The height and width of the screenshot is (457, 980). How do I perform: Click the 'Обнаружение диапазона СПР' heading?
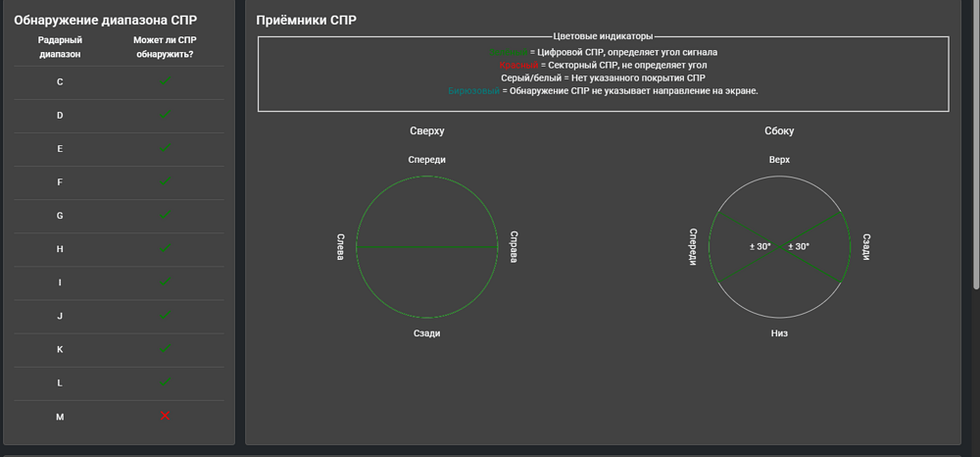point(106,20)
